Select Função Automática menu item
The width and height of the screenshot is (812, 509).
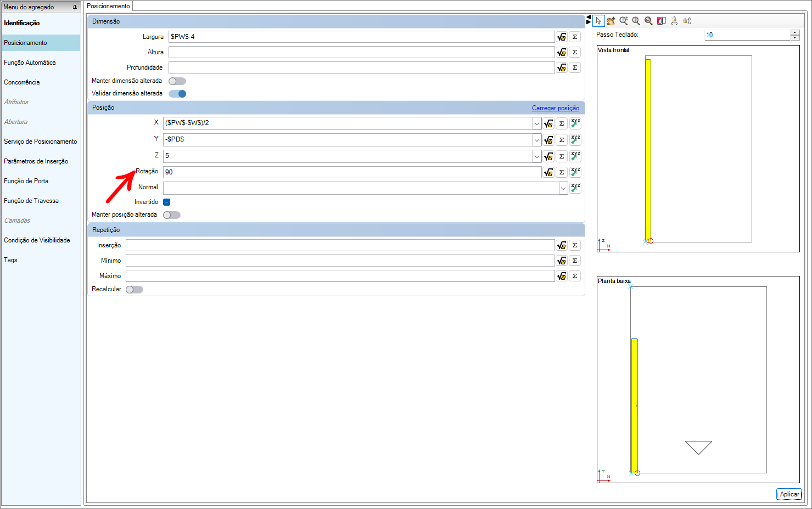30,63
